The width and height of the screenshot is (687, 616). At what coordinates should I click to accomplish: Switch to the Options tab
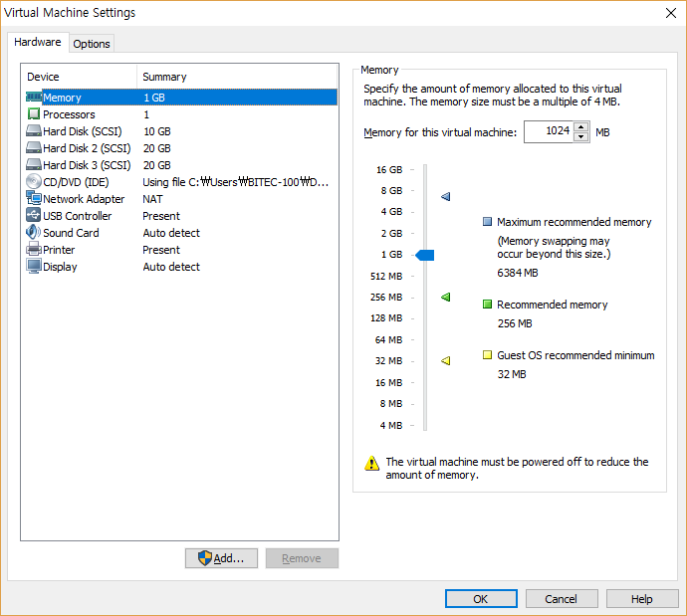[x=92, y=44]
